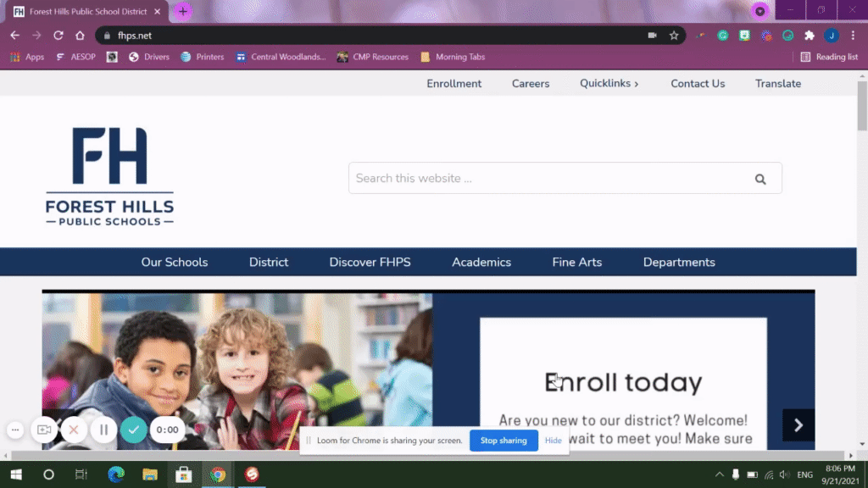Click the Stop sharing button
This screenshot has width=868, height=488.
504,441
